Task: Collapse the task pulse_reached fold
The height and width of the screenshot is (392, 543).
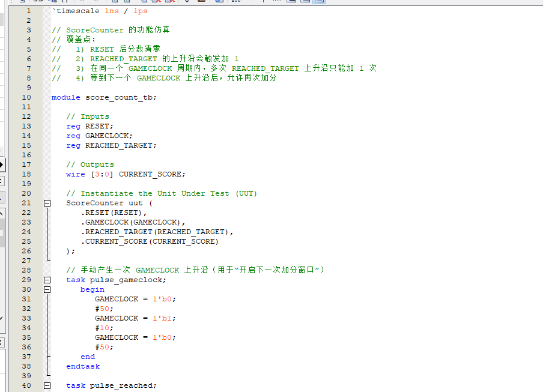Action: (x=47, y=385)
